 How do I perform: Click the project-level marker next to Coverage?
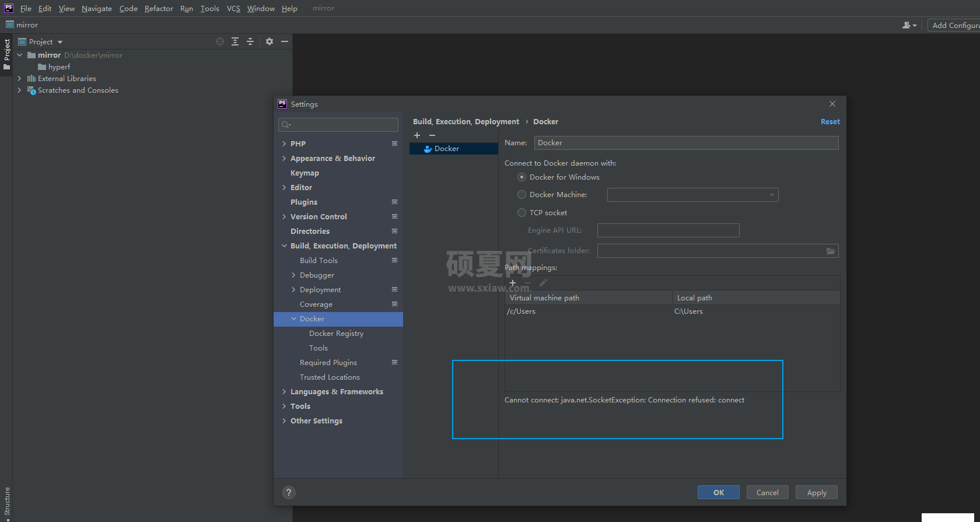pyautogui.click(x=395, y=304)
